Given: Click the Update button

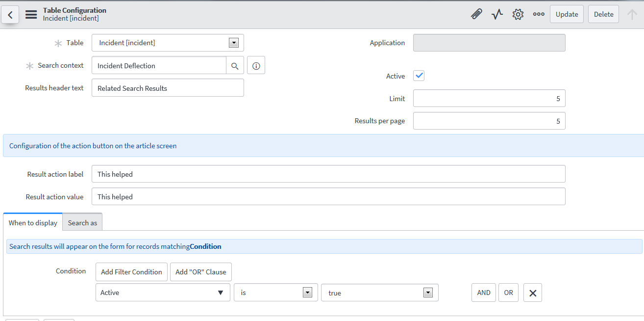Looking at the screenshot, I should (x=567, y=14).
